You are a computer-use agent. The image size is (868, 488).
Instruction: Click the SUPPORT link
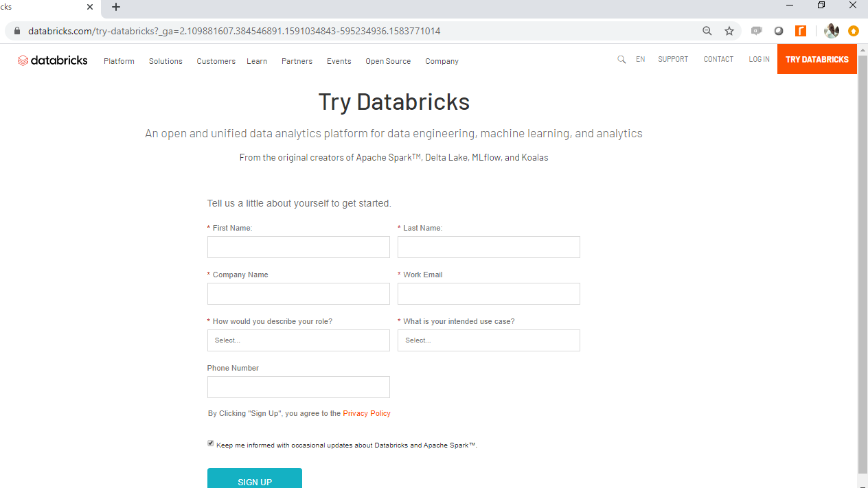coord(673,60)
